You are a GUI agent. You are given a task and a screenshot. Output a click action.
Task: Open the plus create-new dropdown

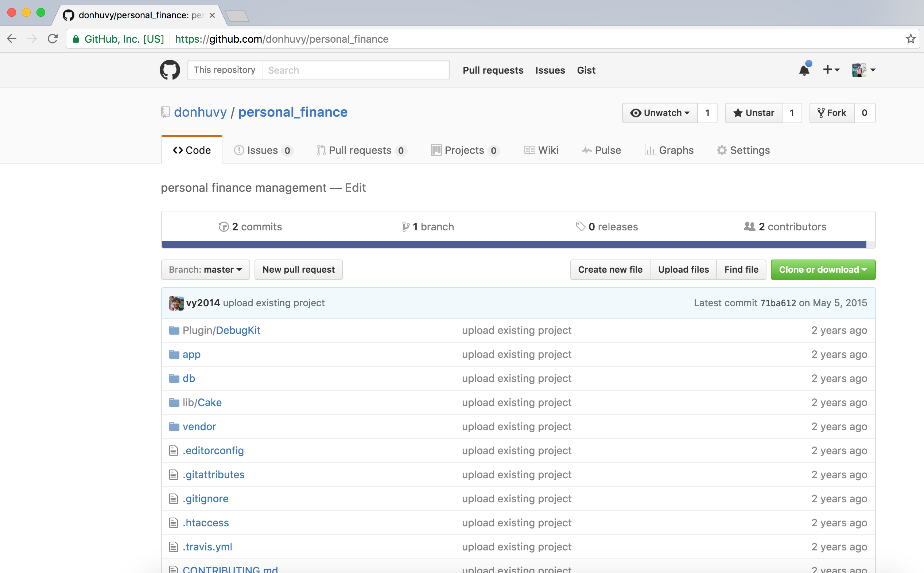831,69
